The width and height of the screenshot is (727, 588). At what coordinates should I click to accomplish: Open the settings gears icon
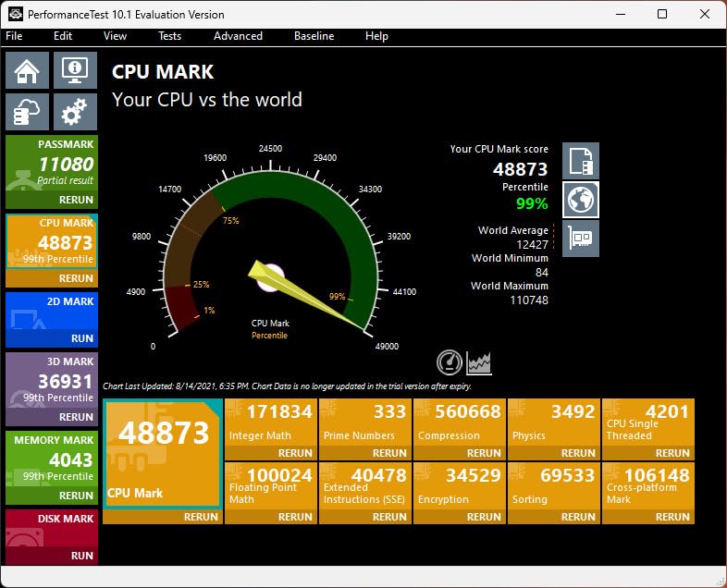tap(75, 112)
